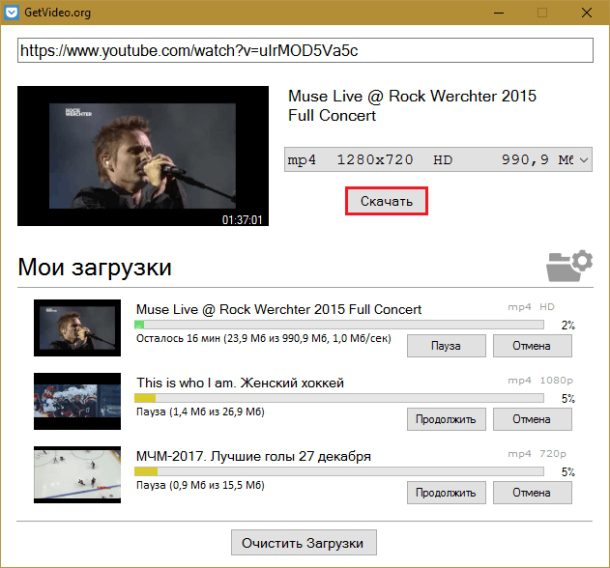Click the 'Мои загрузки' heading
Image resolution: width=610 pixels, height=568 pixels.
[95, 268]
